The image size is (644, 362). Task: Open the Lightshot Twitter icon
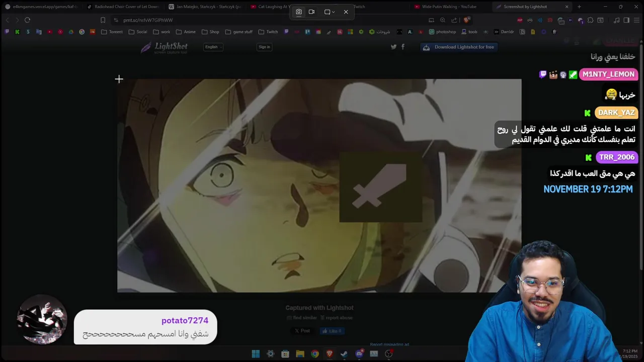(x=393, y=47)
